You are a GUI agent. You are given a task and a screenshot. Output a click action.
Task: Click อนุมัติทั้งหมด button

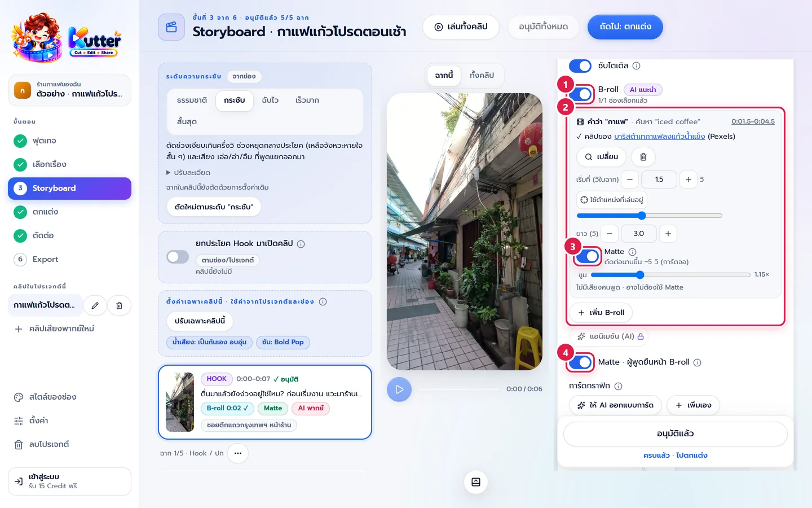[x=543, y=27]
